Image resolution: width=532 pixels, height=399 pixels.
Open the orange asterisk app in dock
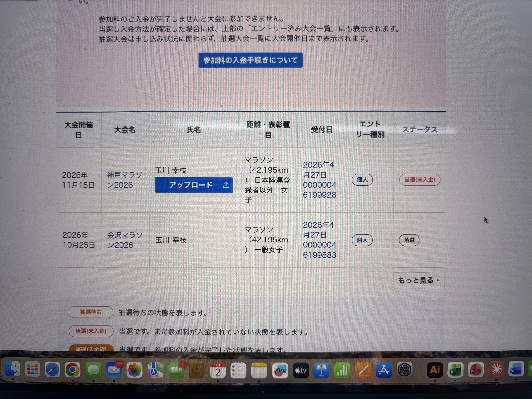[x=496, y=369]
